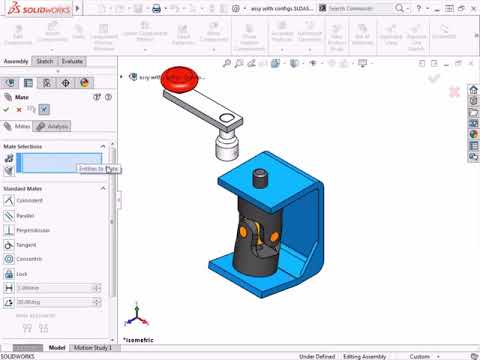This screenshot has height=360, width=480.
Task: Toggle the Angle mate icon
Action: (x=9, y=303)
